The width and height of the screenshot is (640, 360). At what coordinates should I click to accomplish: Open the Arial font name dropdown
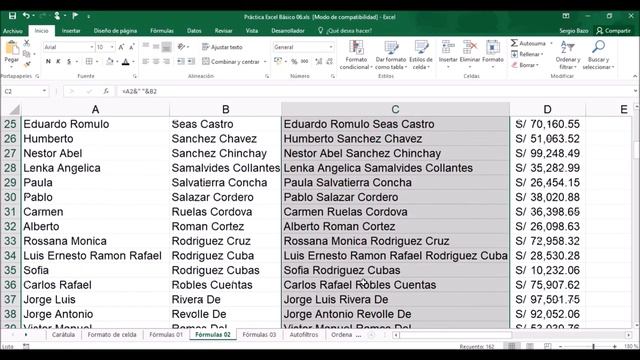click(91, 47)
